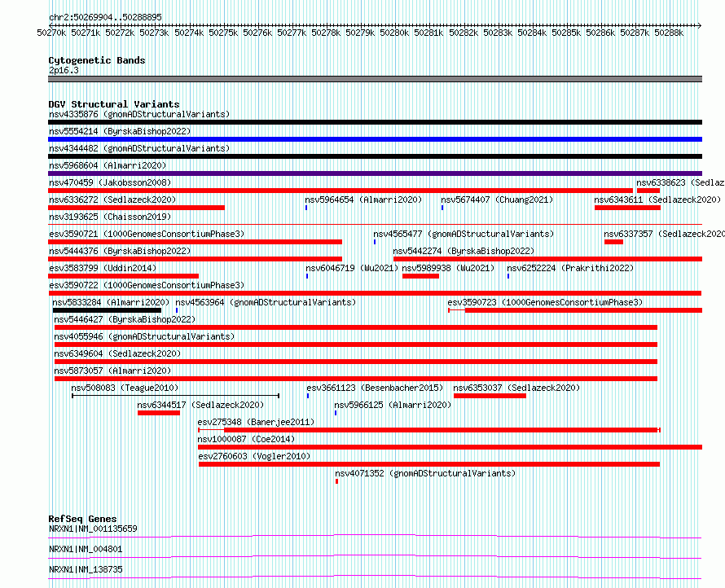Screen dimensions: 725x588
Task: Select esv3661123 Besenbacher2015 variant
Action: [x=375, y=388]
